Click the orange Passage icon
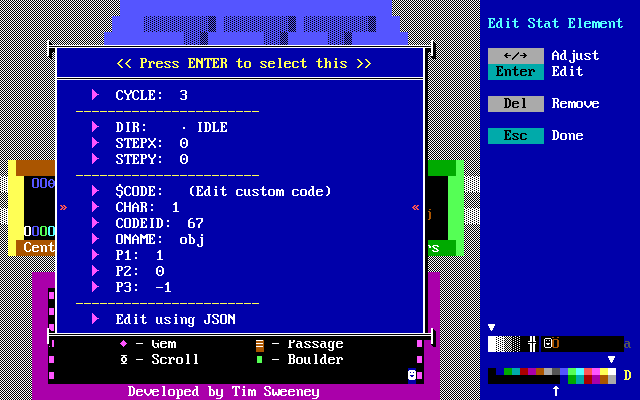Viewport: 640px width, 400px height. (260, 344)
